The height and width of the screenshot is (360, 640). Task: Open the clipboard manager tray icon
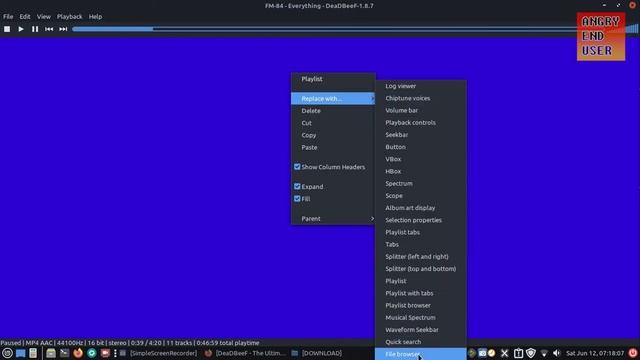518,353
